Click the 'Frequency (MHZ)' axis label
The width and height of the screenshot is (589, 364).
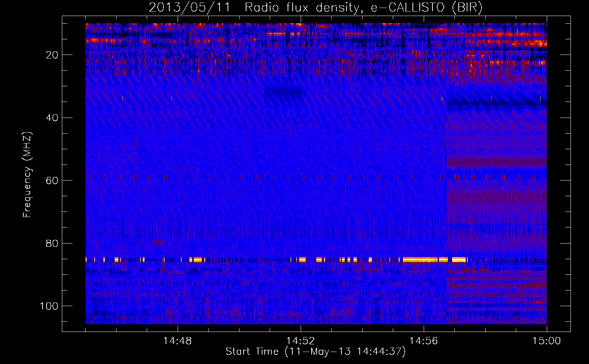[x=27, y=175]
